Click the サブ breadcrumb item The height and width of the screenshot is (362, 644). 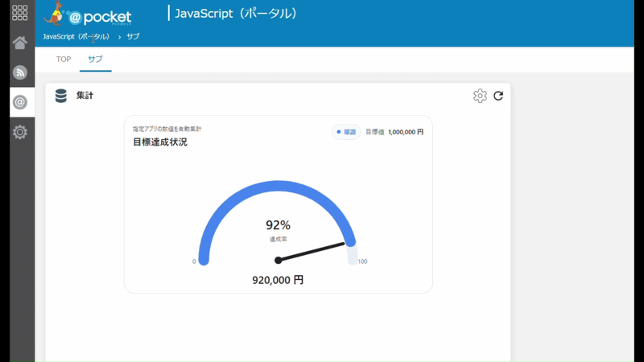click(133, 36)
